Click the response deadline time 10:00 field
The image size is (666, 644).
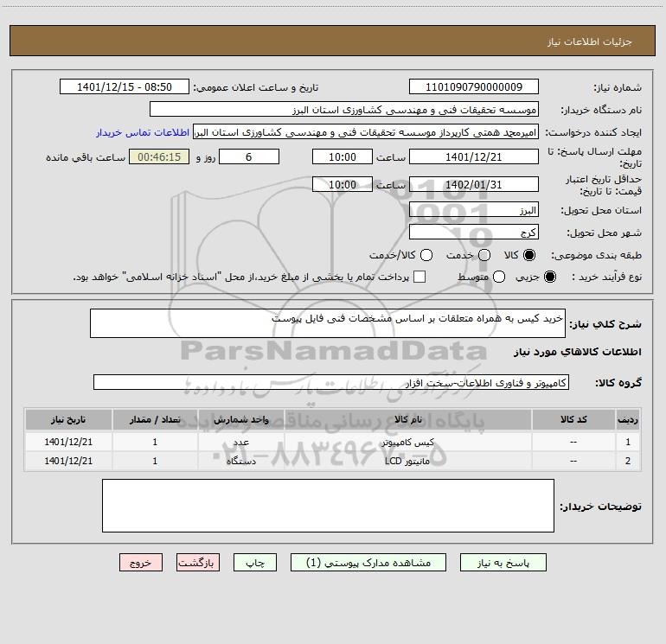pyautogui.click(x=343, y=157)
